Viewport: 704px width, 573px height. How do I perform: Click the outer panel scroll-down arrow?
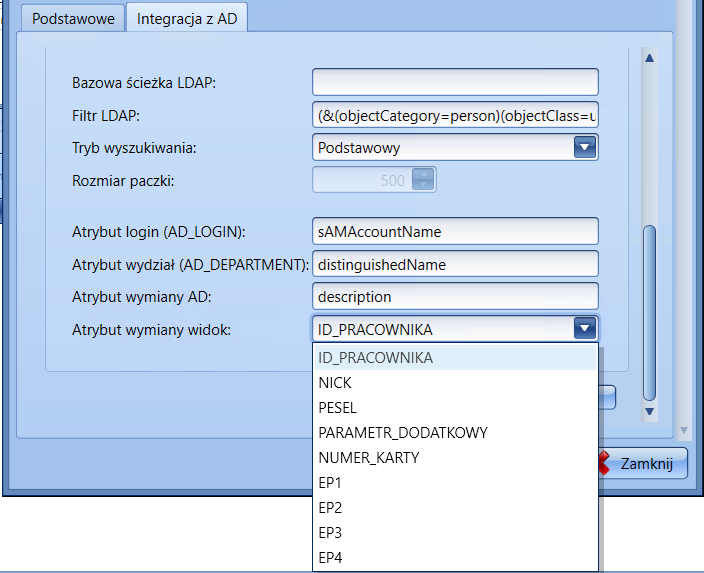684,430
